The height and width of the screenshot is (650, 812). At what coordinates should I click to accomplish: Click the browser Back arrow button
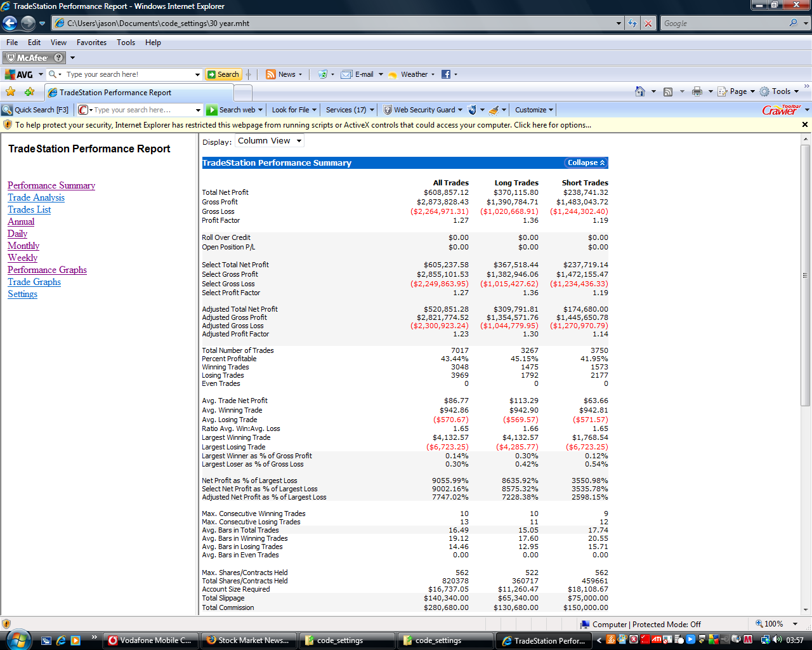[10, 23]
